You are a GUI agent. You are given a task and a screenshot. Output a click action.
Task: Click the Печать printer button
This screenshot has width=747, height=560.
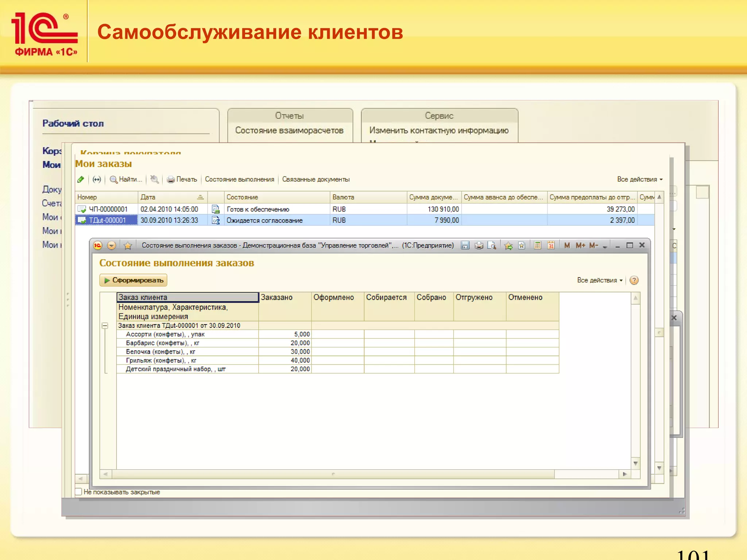pyautogui.click(x=182, y=179)
